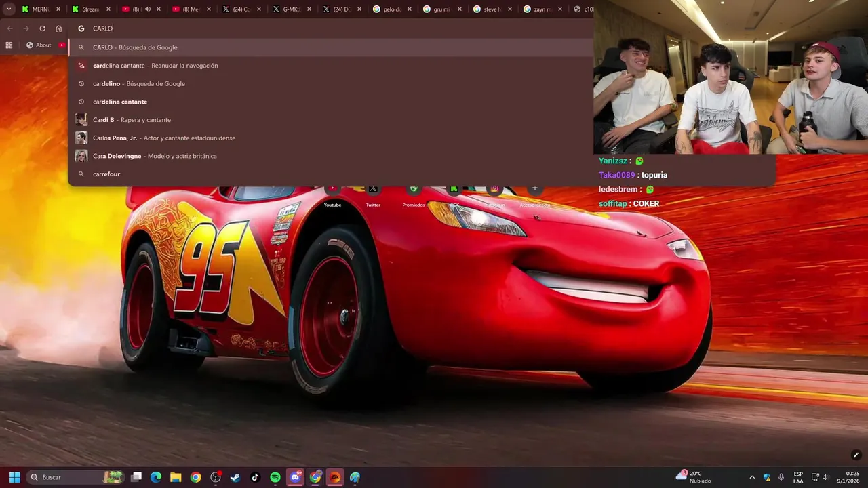Open volume control in the system tray
Viewport: 868px width, 488px height.
click(x=825, y=477)
